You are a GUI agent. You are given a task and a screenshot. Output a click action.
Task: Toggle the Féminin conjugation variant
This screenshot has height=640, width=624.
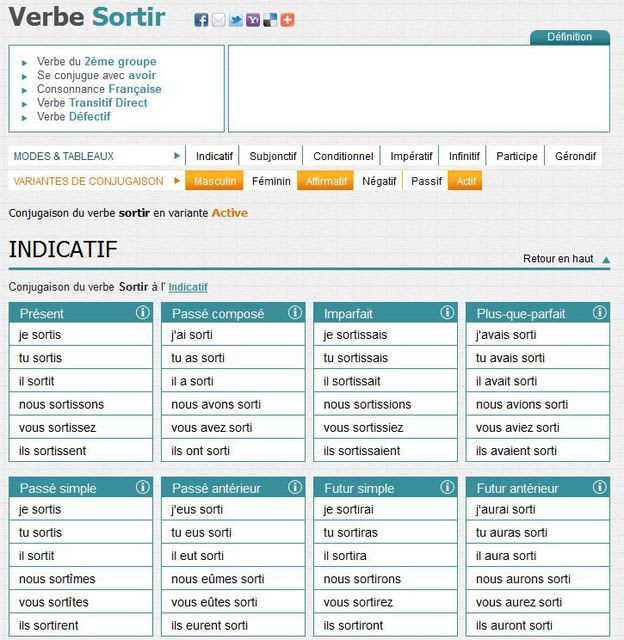click(x=271, y=181)
